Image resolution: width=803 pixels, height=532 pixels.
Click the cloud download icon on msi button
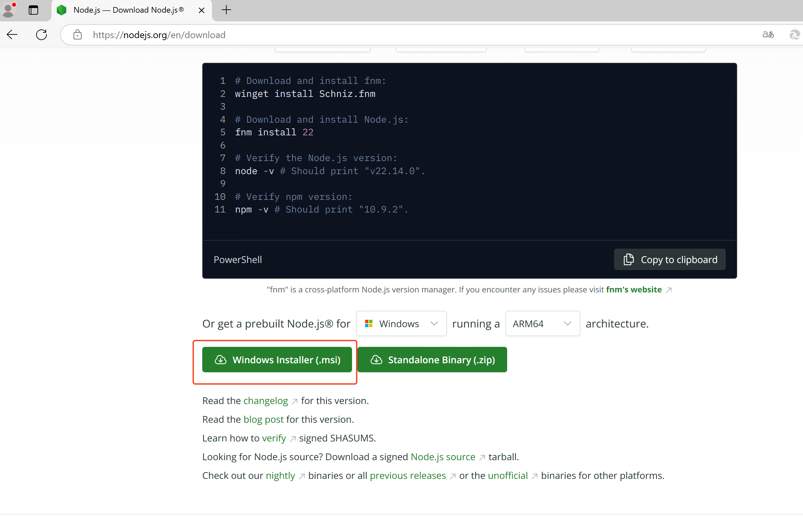pos(221,360)
